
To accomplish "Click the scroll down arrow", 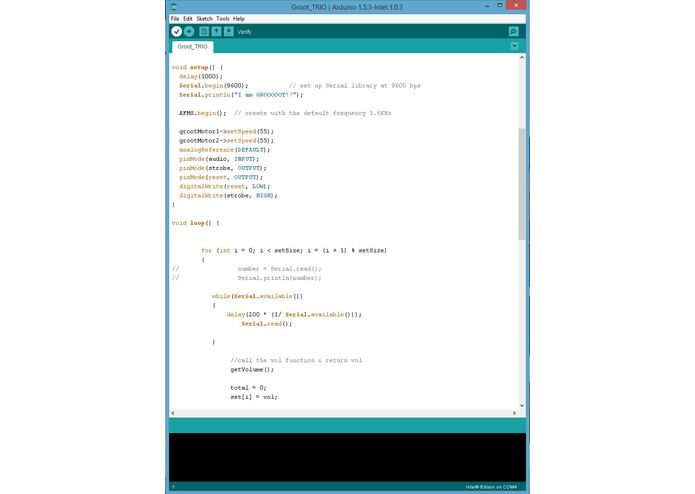I will pyautogui.click(x=522, y=405).
